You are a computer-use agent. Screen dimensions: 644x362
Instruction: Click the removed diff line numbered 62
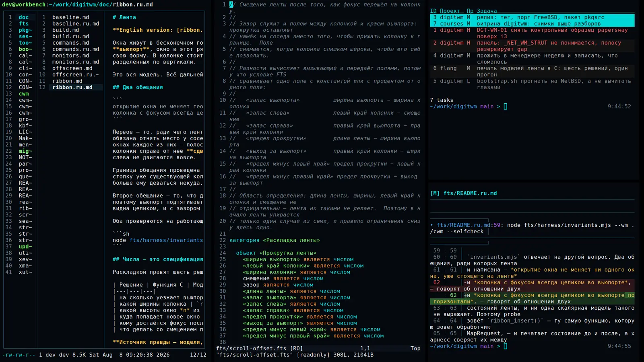[532, 286]
